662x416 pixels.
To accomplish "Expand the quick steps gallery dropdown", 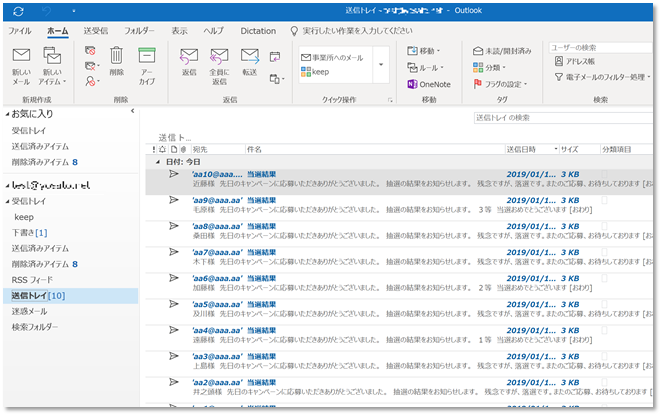I will pyautogui.click(x=381, y=65).
